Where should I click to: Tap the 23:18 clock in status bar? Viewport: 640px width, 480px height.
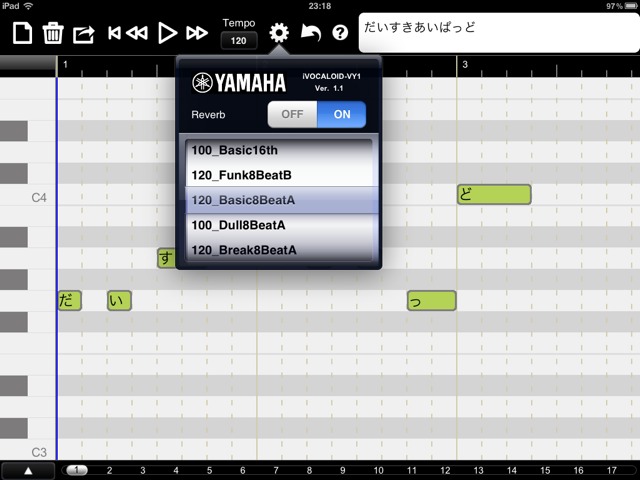[320, 6]
